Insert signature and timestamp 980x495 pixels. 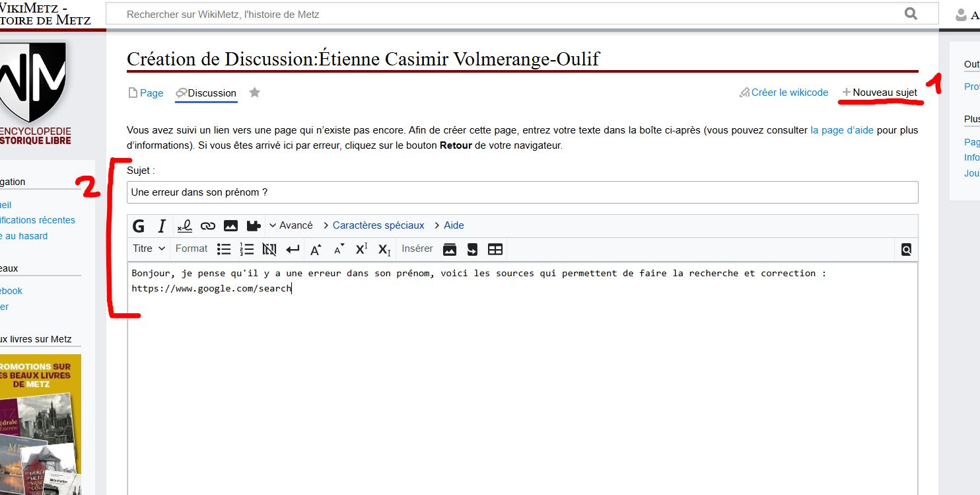click(x=184, y=226)
